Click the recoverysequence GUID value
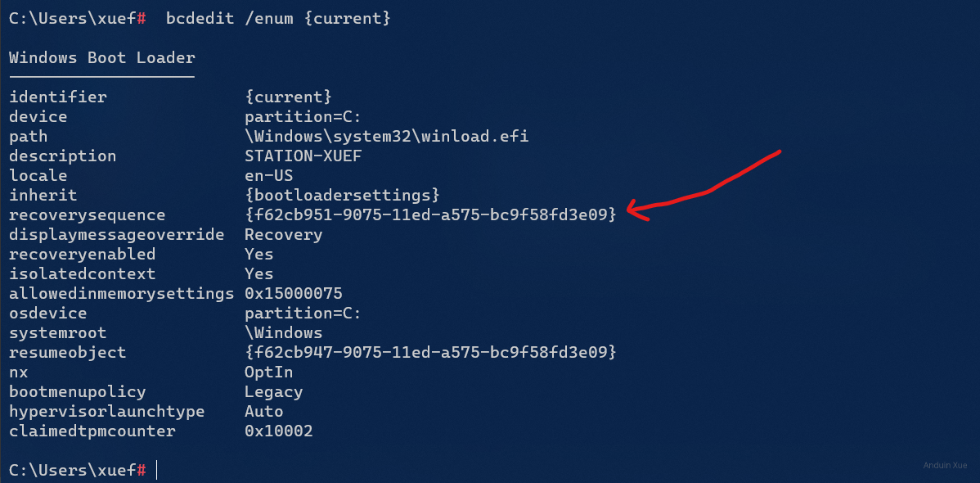Image resolution: width=980 pixels, height=483 pixels. click(430, 214)
